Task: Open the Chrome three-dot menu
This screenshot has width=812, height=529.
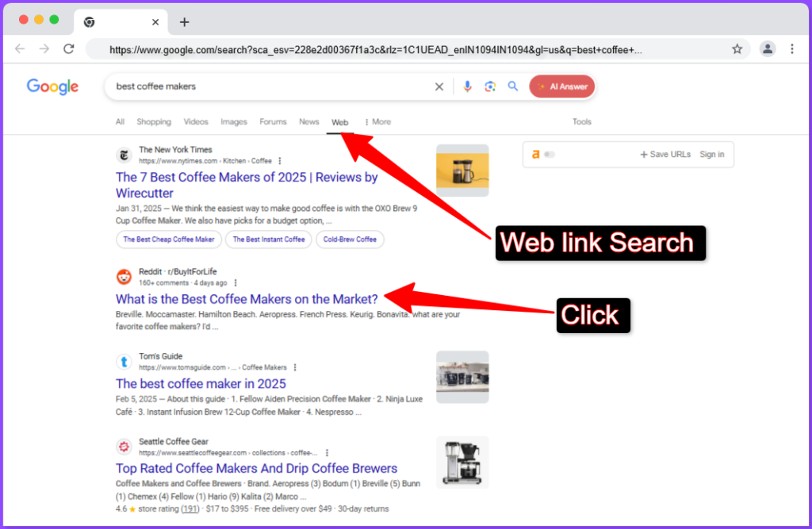Action: click(792, 49)
